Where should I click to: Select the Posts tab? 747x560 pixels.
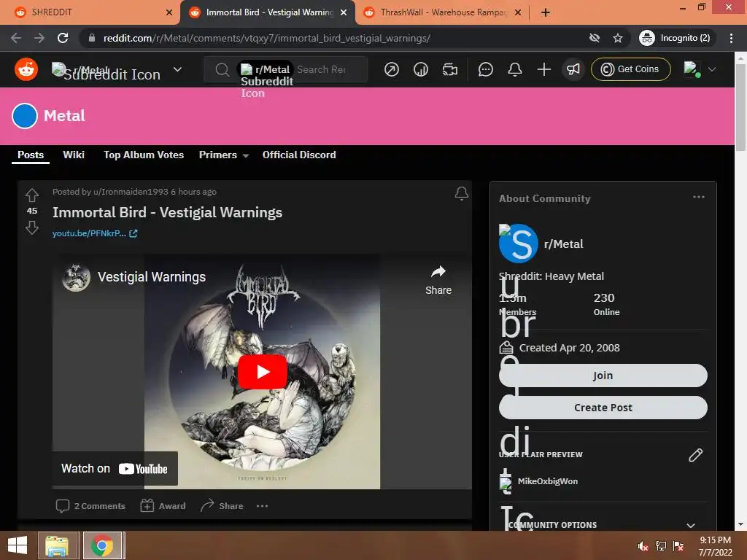pyautogui.click(x=31, y=155)
